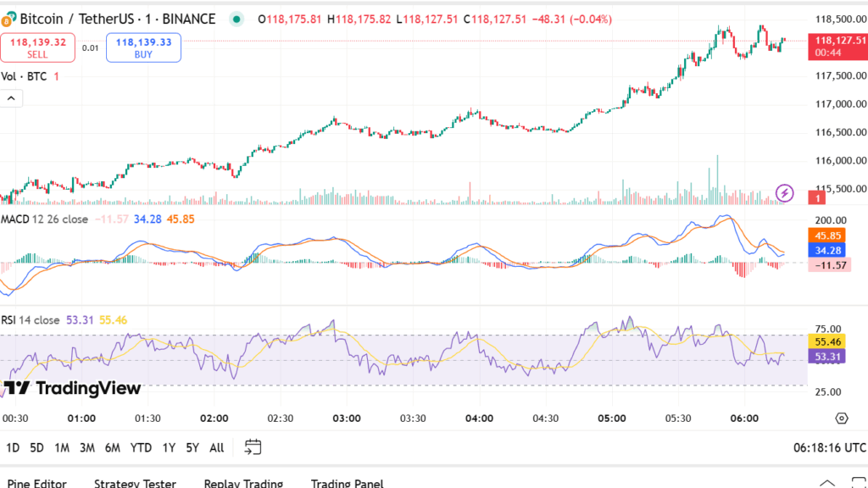Click the price change −48.31 (−0.04%) value
The height and width of the screenshot is (488, 868).
(572, 19)
